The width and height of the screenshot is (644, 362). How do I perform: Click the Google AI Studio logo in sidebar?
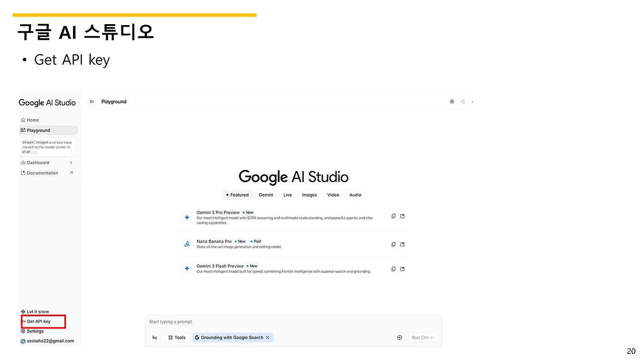[x=47, y=103]
